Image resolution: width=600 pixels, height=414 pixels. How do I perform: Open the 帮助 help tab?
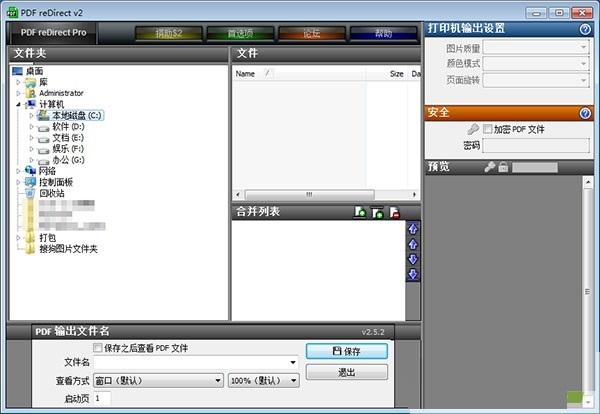(383, 34)
